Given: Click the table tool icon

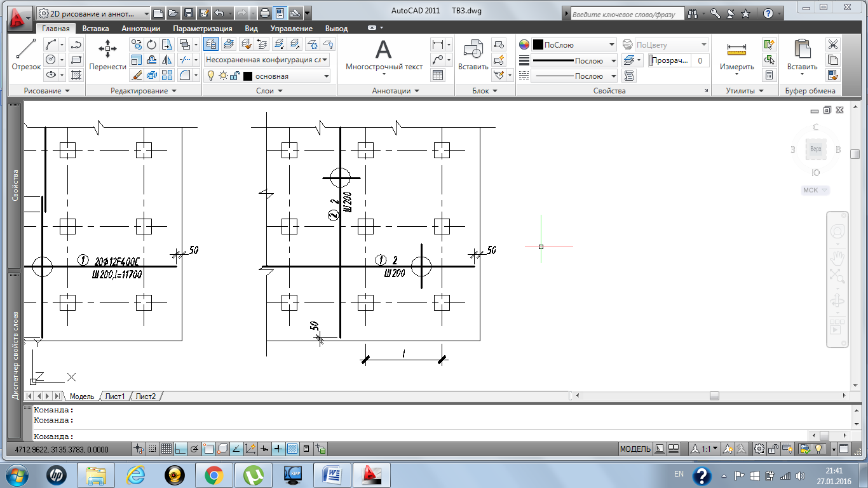Looking at the screenshot, I should [x=437, y=75].
